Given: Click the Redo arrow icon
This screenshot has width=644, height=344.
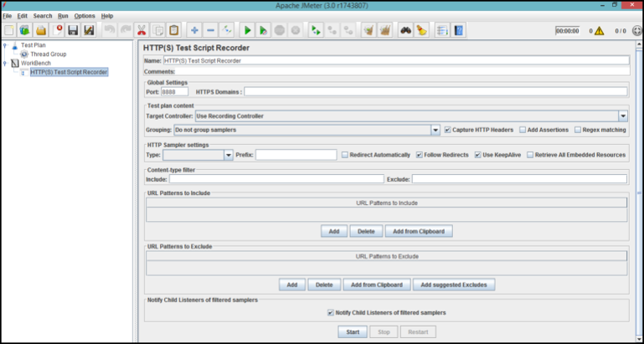Looking at the screenshot, I should click(x=126, y=30).
